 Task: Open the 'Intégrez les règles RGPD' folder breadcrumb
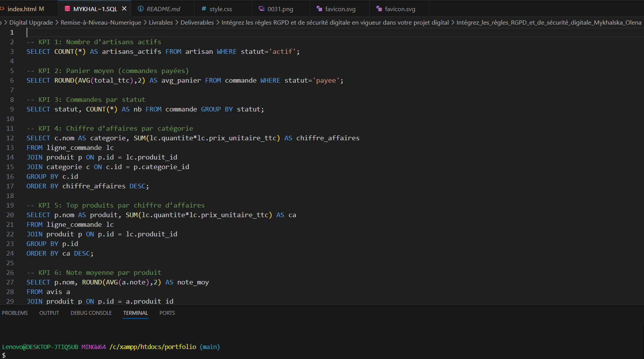[335, 23]
